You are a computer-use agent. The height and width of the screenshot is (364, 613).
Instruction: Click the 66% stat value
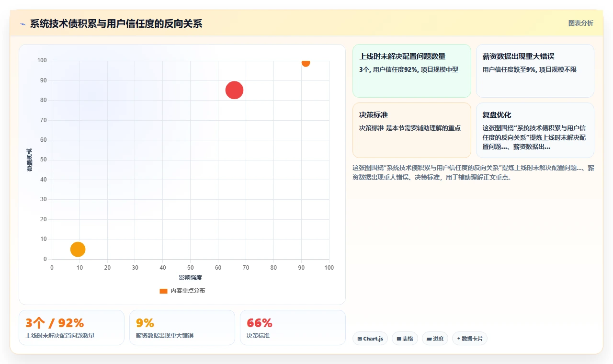260,323
